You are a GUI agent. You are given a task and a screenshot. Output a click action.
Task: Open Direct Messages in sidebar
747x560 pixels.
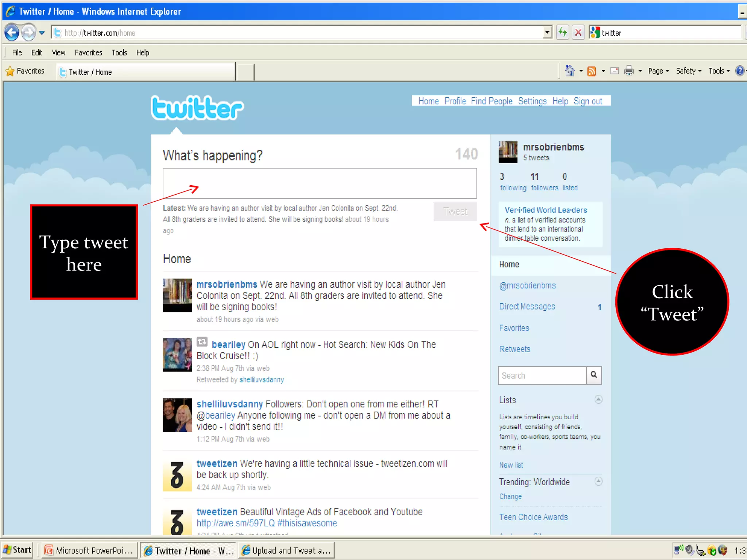527,307
